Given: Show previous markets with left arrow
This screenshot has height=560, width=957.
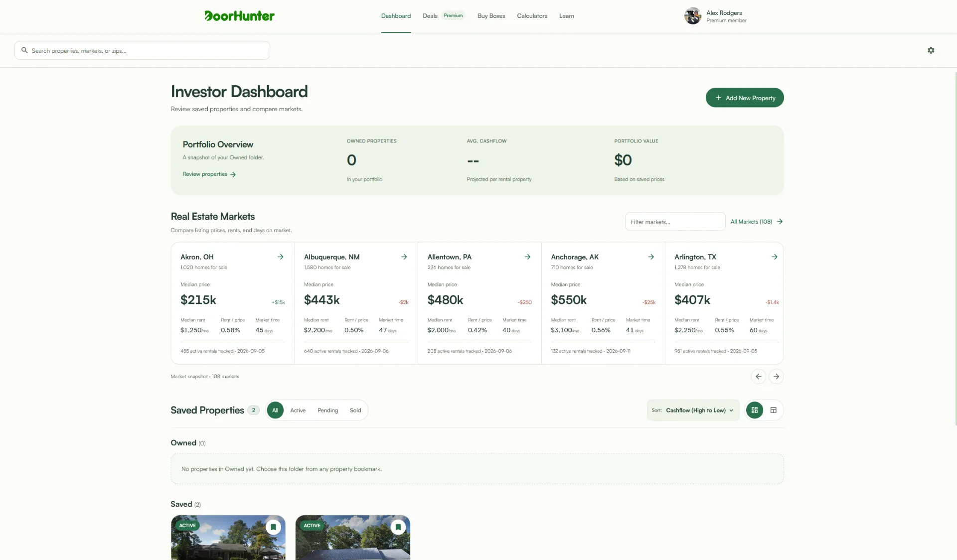Looking at the screenshot, I should tap(758, 377).
